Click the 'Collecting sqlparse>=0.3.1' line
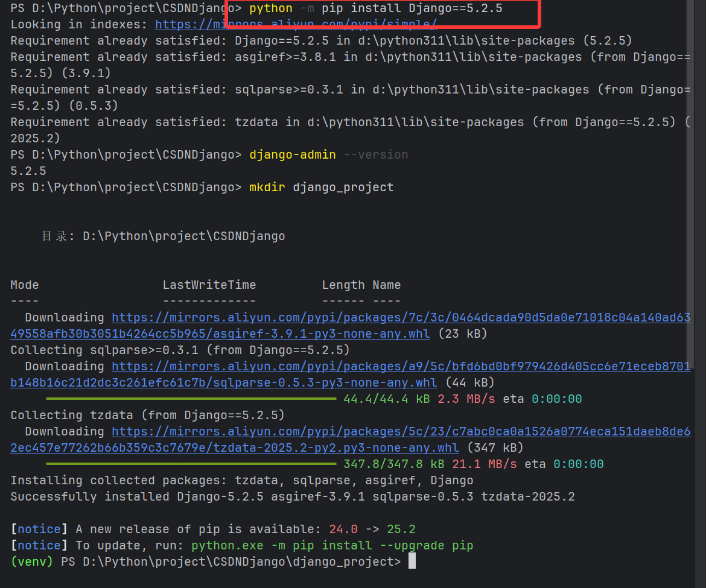The width and height of the screenshot is (706, 588). tap(180, 350)
